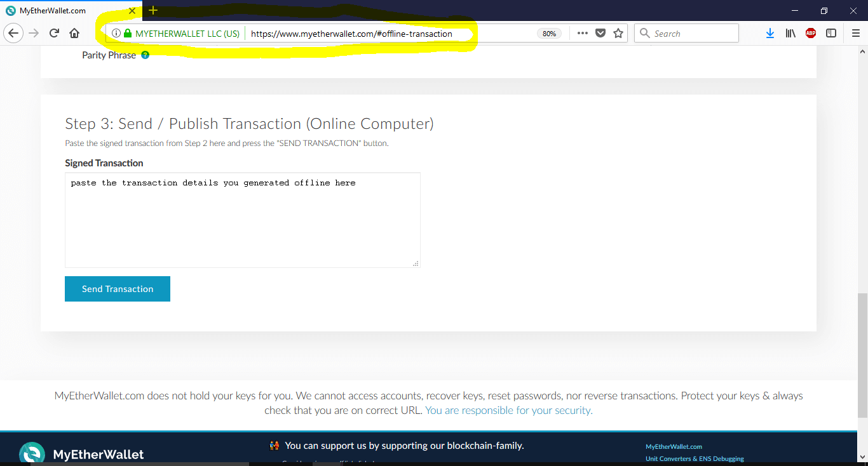Open the page actions three-dot menu
The height and width of the screenshot is (466, 868).
tap(583, 34)
